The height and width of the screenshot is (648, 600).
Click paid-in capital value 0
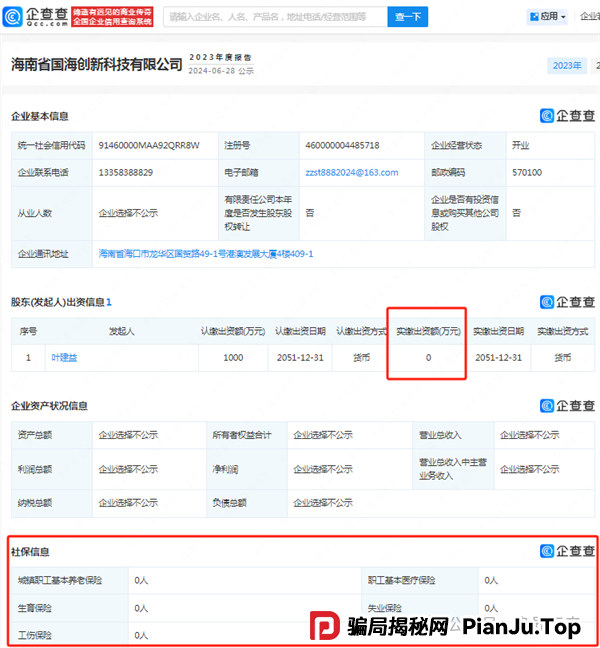pos(429,357)
